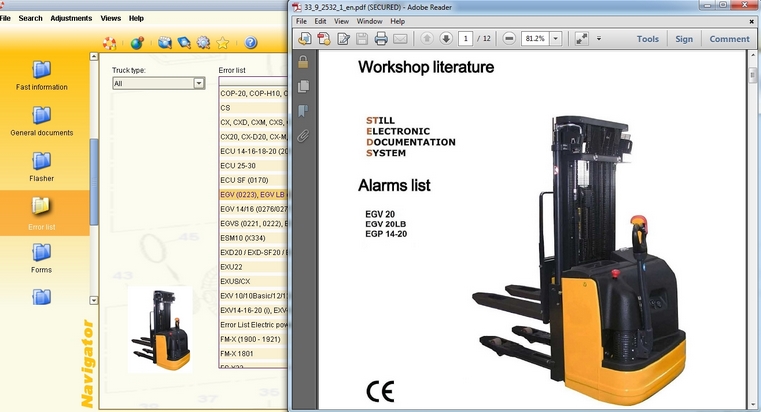Click sidebar scrollbar down arrow
The image size is (761, 412).
[x=94, y=300]
